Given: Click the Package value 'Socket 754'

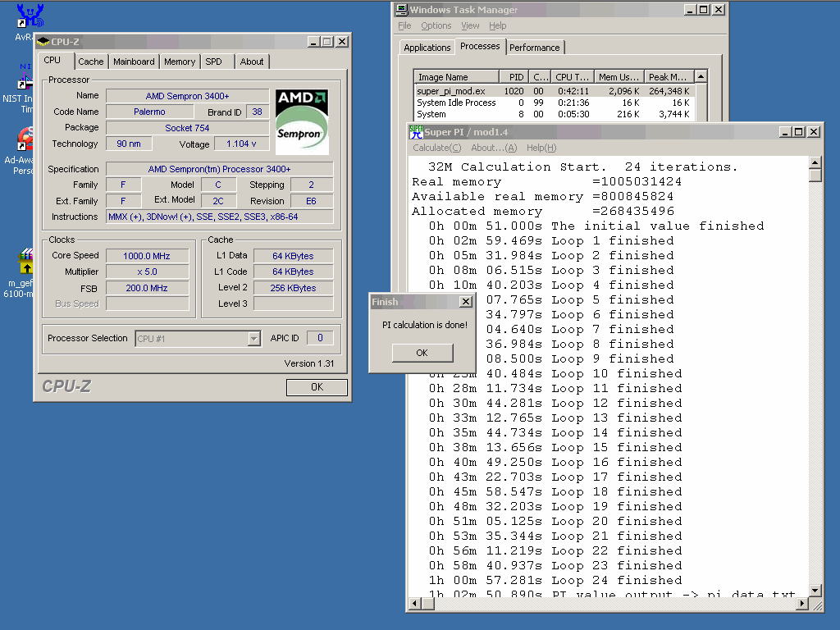Looking at the screenshot, I should click(x=188, y=127).
